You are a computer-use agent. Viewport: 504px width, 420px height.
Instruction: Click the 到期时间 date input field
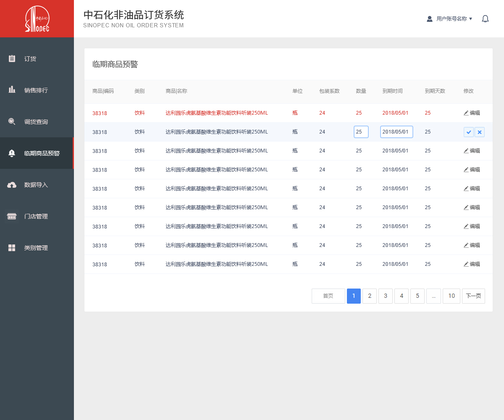(396, 132)
